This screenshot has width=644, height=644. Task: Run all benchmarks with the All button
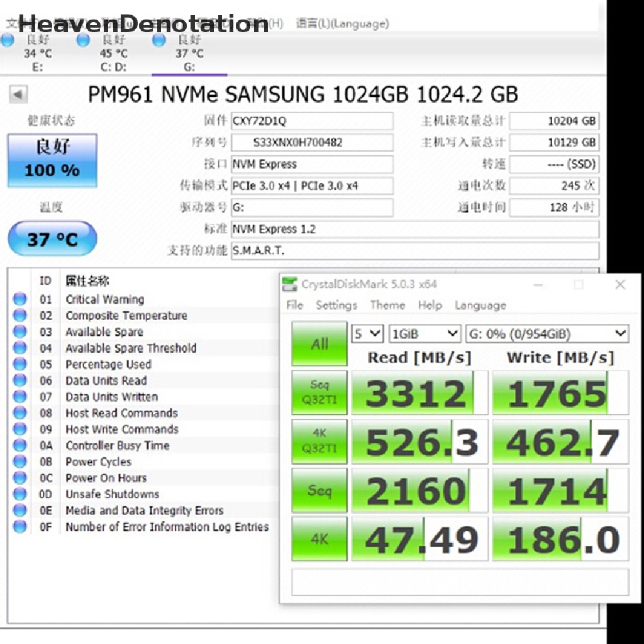pyautogui.click(x=319, y=344)
